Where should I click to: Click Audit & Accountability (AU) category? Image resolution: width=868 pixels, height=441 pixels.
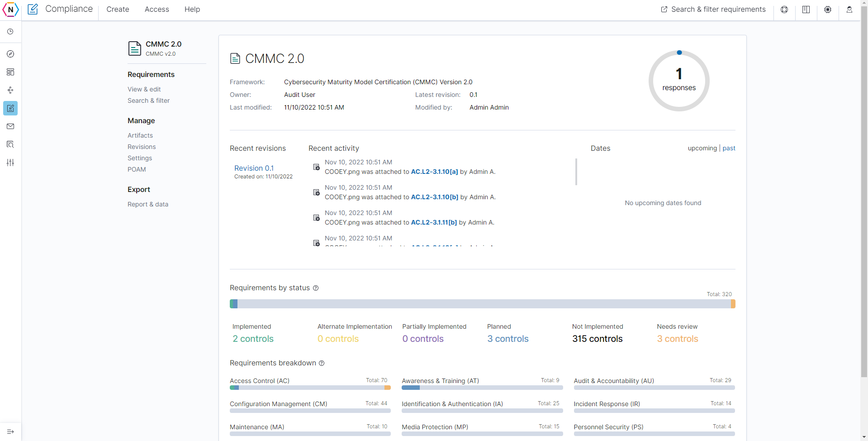coord(614,381)
